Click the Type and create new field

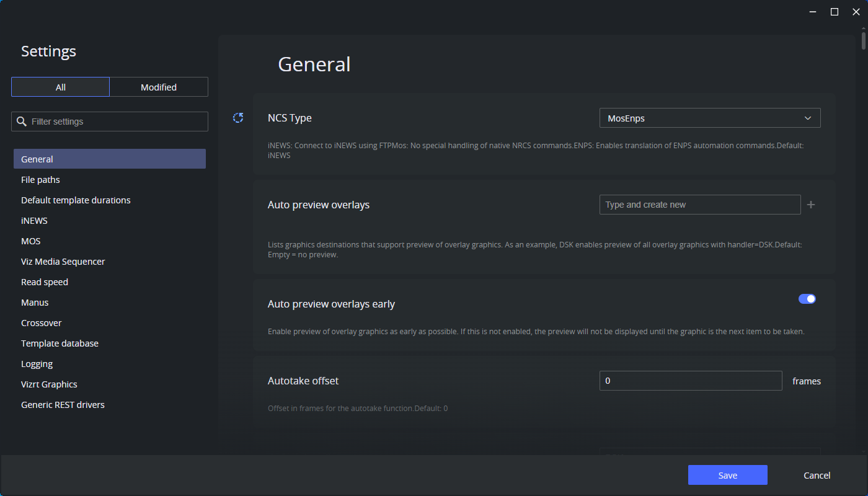699,204
